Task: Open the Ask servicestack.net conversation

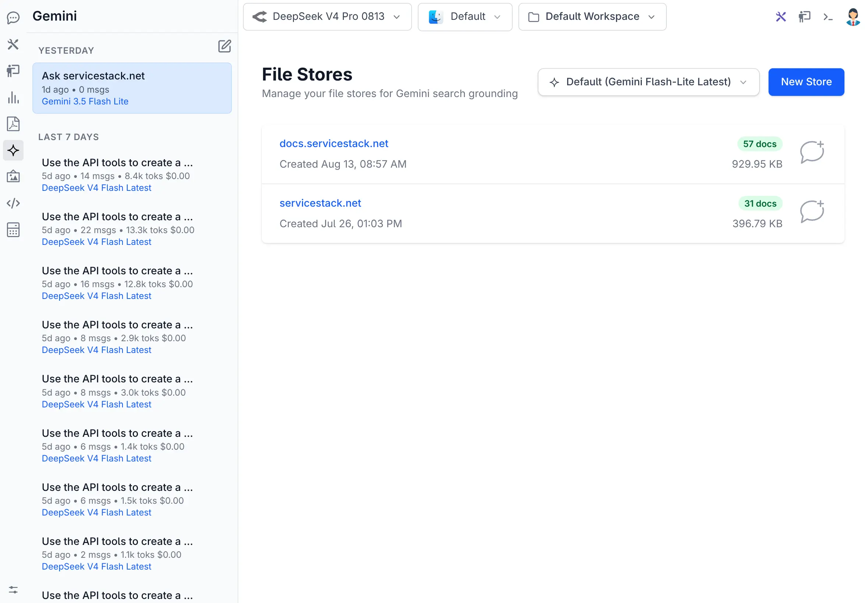Action: point(132,88)
